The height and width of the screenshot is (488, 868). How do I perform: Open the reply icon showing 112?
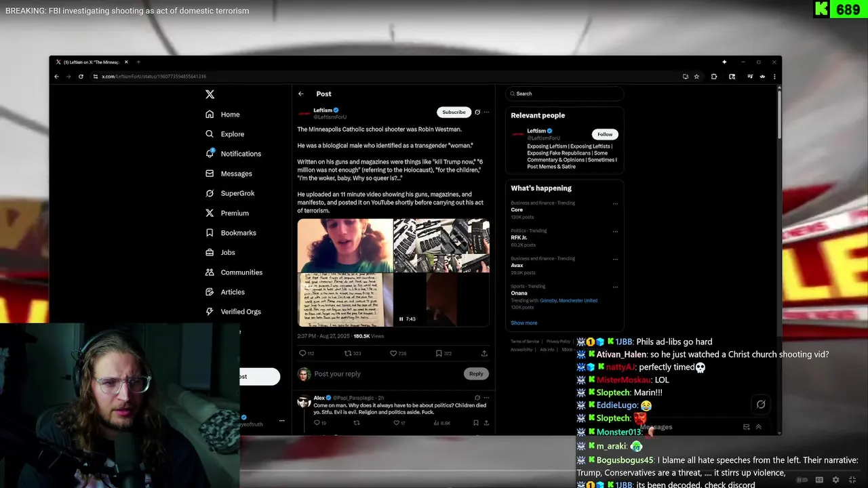pos(302,353)
